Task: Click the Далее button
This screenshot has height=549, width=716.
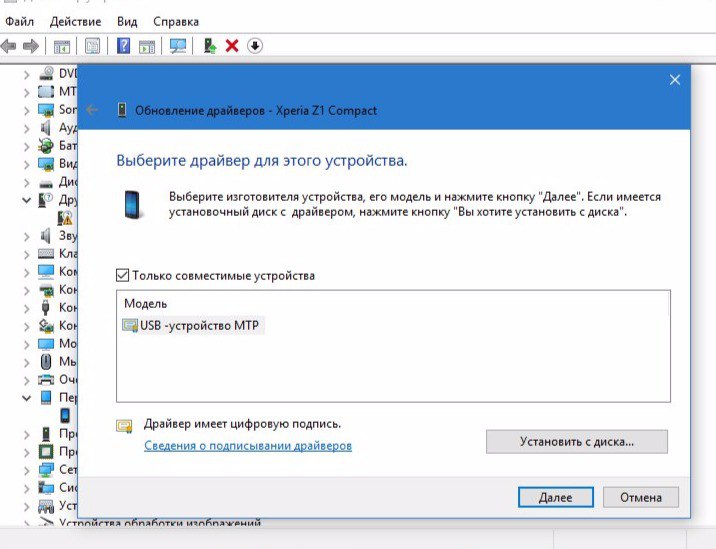Action: coord(556,497)
